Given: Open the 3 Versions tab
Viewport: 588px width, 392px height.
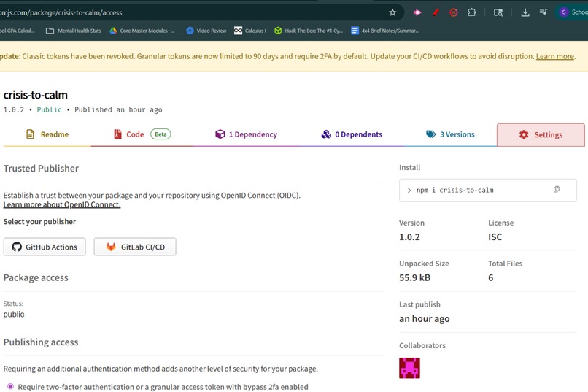Looking at the screenshot, I should click(x=450, y=134).
